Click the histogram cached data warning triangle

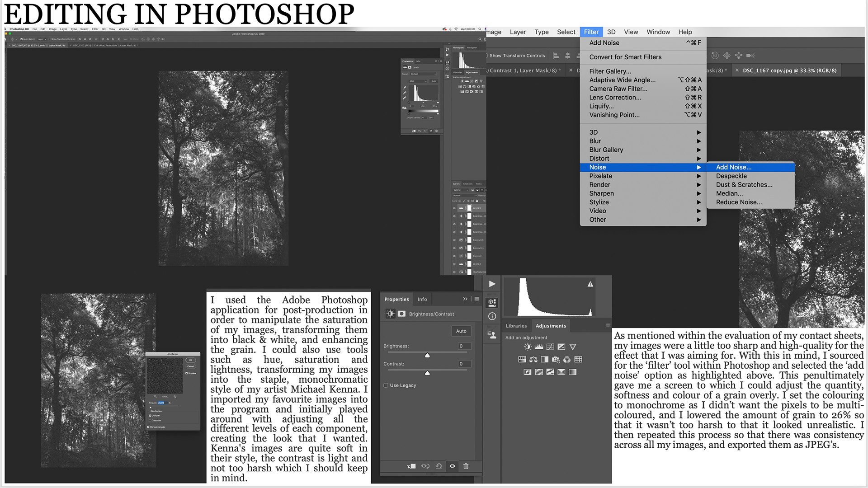click(590, 284)
